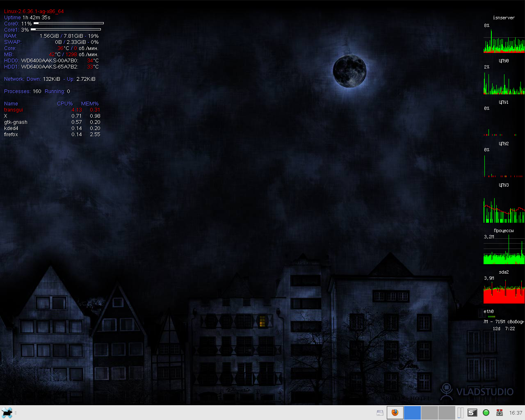The width and height of the screenshot is (525, 420).
Task: Click the sda2 disk activity chart
Action: (504, 292)
